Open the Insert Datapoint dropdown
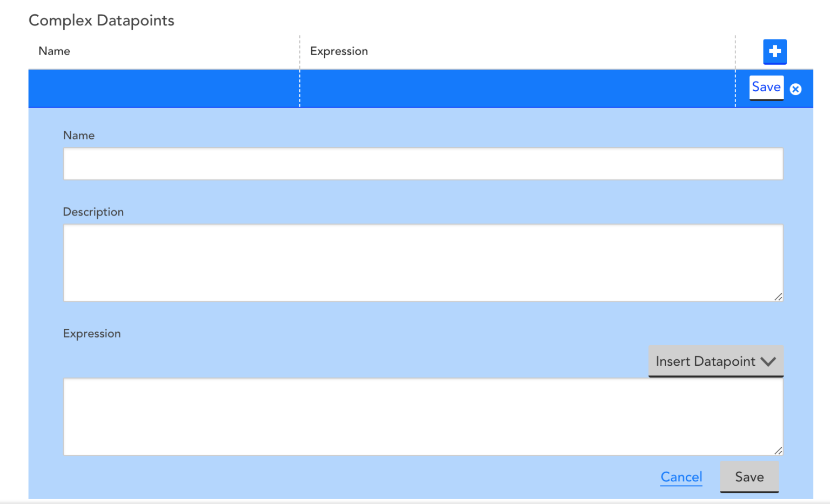Viewport: 830px width, 504px height. tap(705, 361)
